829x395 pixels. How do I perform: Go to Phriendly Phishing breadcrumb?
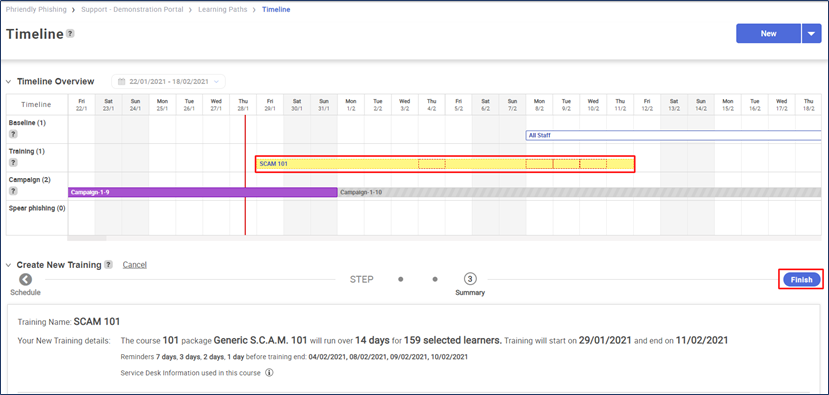point(36,10)
